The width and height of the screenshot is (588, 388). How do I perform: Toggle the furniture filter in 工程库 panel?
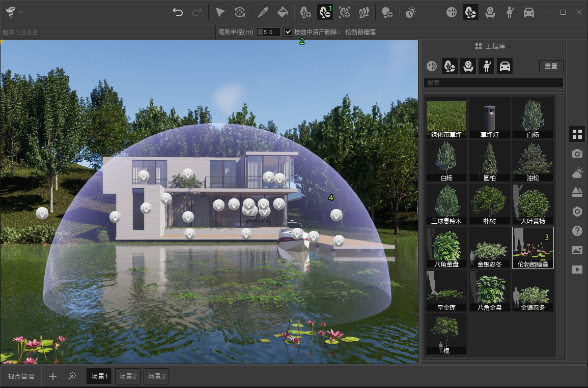click(468, 66)
